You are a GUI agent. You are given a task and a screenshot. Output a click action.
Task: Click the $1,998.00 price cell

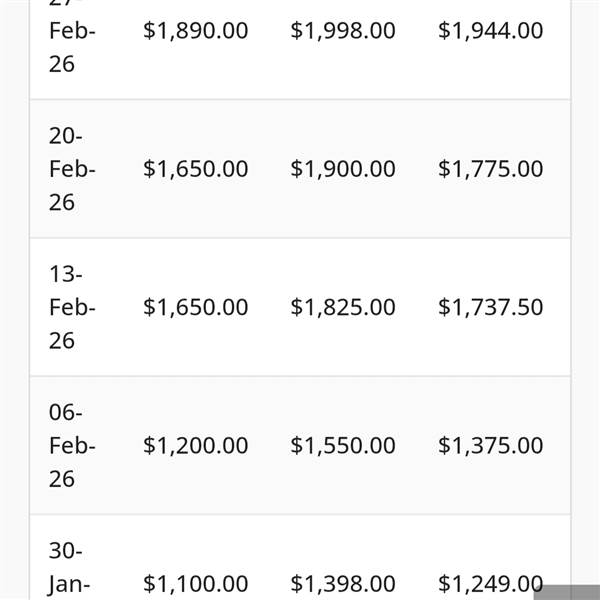coord(343,31)
